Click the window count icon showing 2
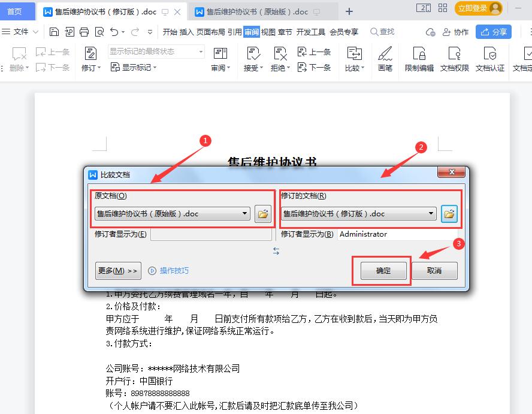Image resolution: width=532 pixels, height=414 pixels. coord(424,8)
